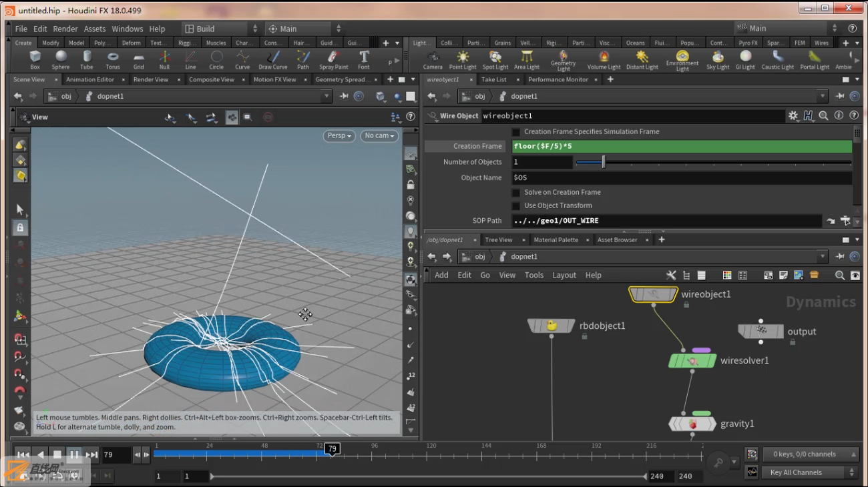Add a Sky Light from the shelf

tap(718, 60)
